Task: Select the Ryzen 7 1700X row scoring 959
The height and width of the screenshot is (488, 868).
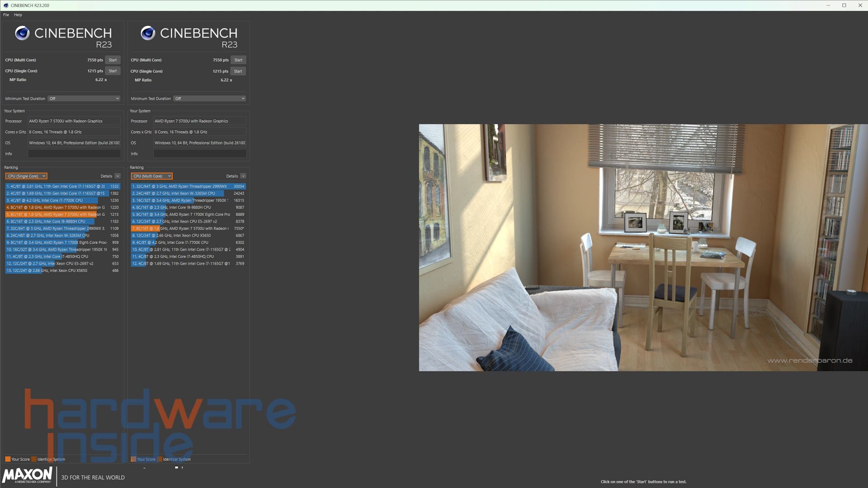Action: pos(63,242)
